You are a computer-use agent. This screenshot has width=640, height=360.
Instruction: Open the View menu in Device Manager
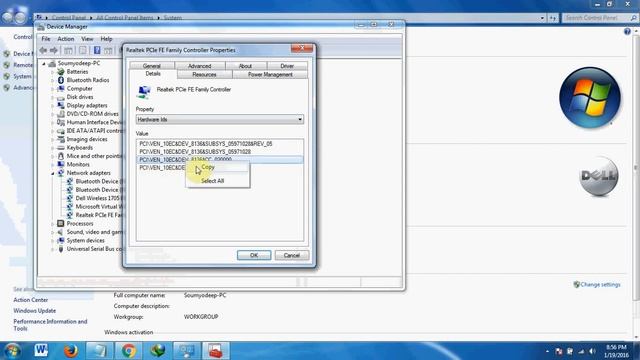pyautogui.click(x=87, y=39)
